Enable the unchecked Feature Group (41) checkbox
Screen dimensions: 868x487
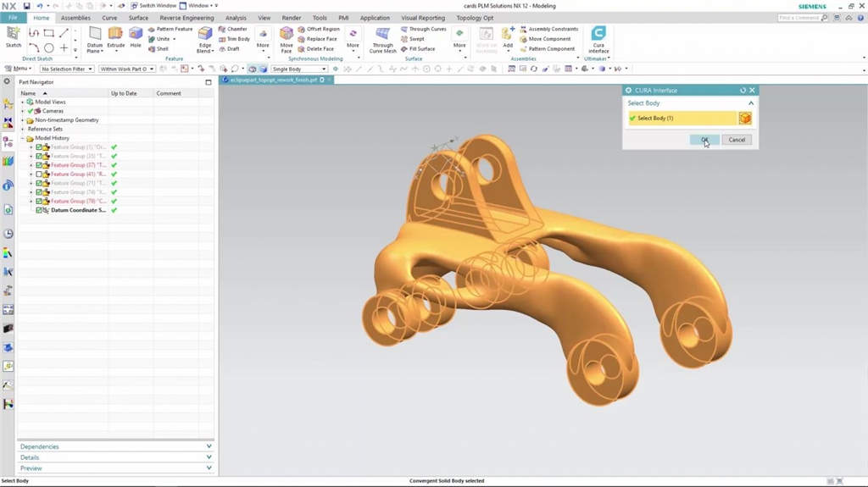tap(39, 174)
